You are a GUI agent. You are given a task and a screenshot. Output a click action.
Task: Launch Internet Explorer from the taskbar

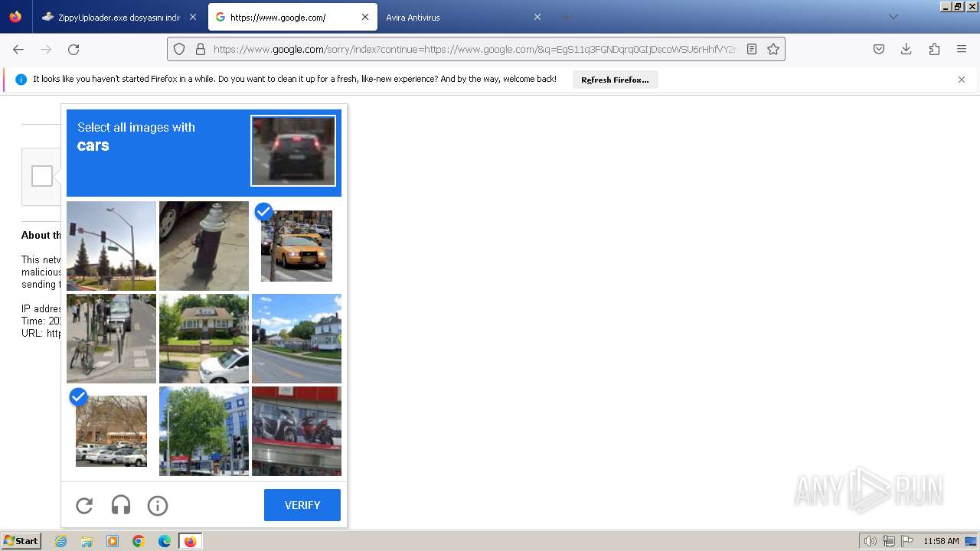[x=60, y=541]
